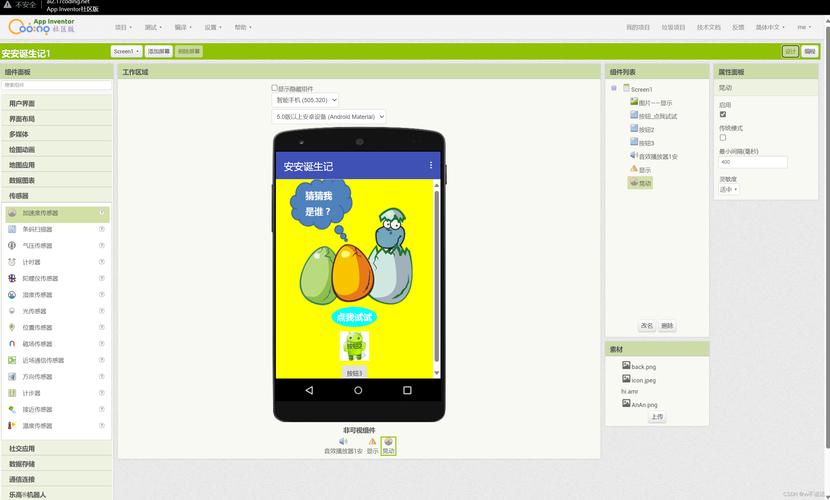Pick the location sensor pin icon
The height and width of the screenshot is (500, 830).
coord(12,328)
